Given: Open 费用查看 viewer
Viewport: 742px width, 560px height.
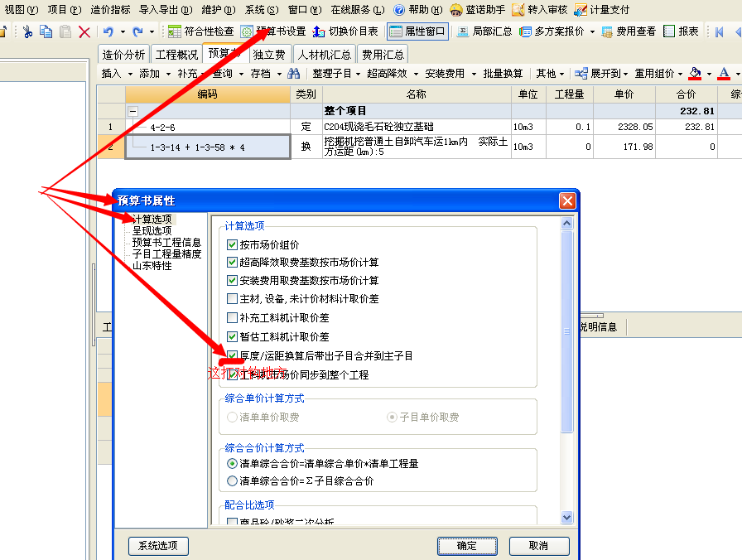Looking at the screenshot, I should 628,31.
